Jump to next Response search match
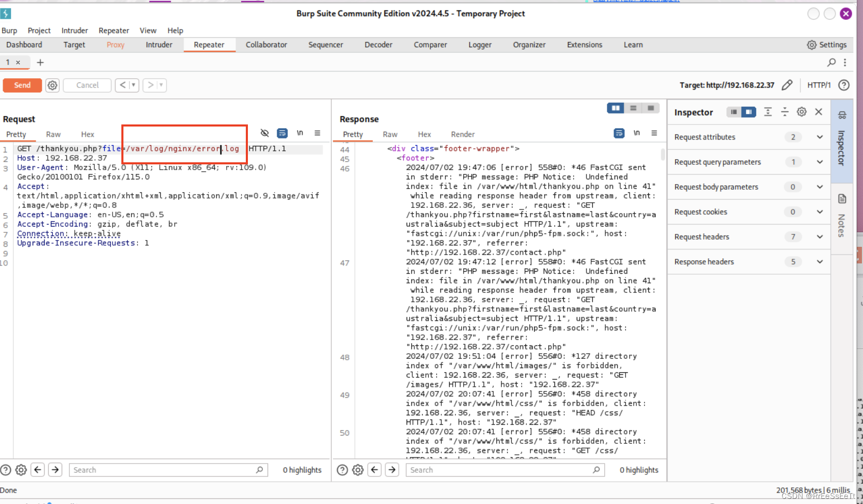 392,470
